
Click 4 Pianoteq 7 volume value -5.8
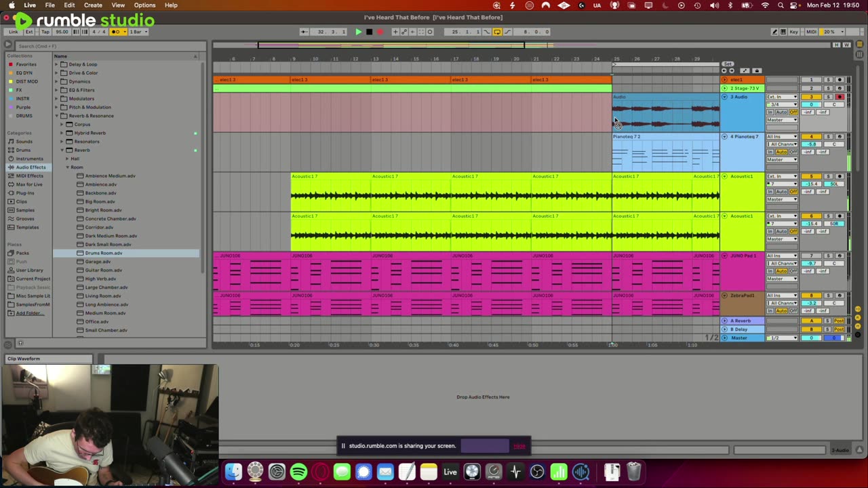[812, 144]
